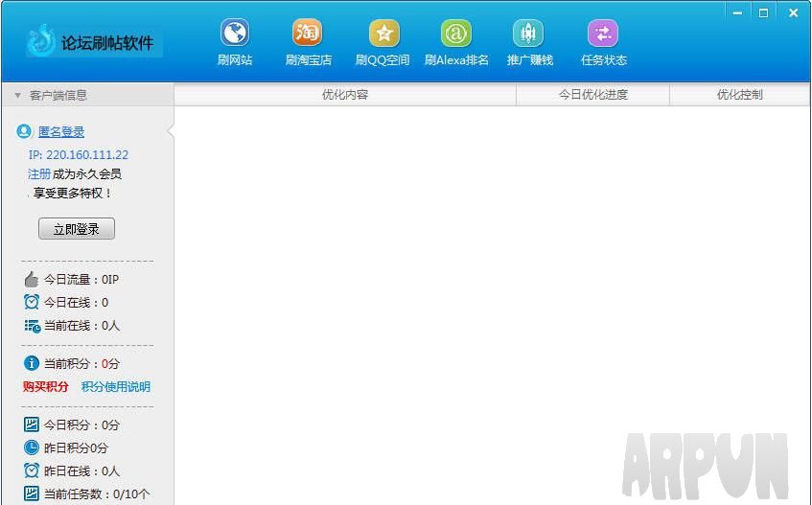Click the 立即登录 button

coord(77,229)
